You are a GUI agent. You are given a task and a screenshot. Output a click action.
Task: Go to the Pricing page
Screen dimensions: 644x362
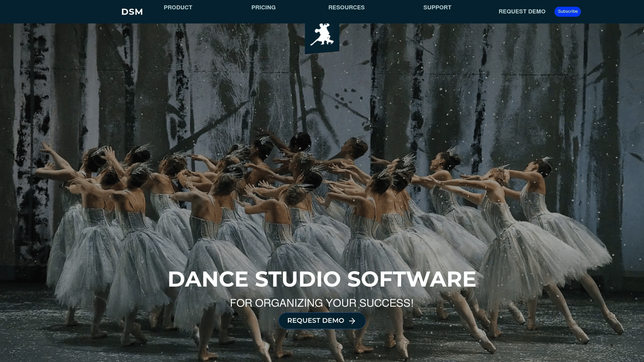pyautogui.click(x=263, y=8)
